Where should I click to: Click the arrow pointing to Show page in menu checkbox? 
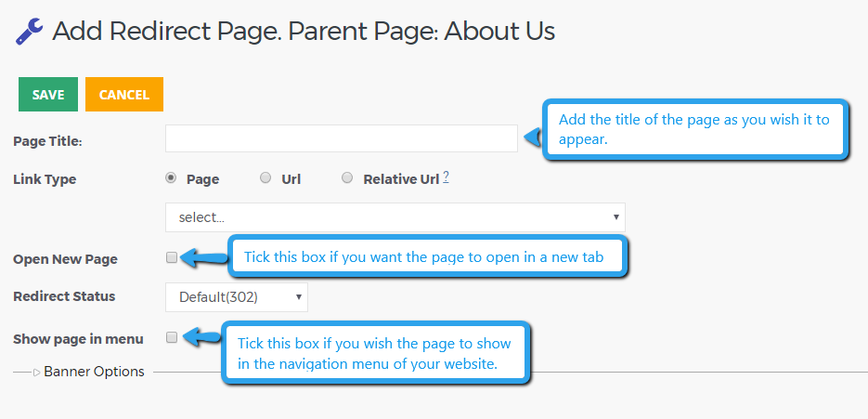pyautogui.click(x=201, y=337)
